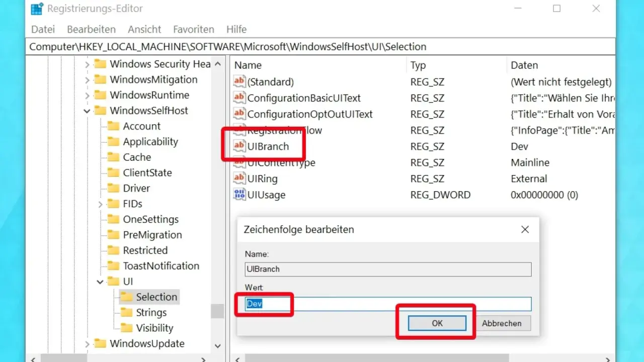644x362 pixels.
Task: Click the Wert input field
Action: coord(388,304)
